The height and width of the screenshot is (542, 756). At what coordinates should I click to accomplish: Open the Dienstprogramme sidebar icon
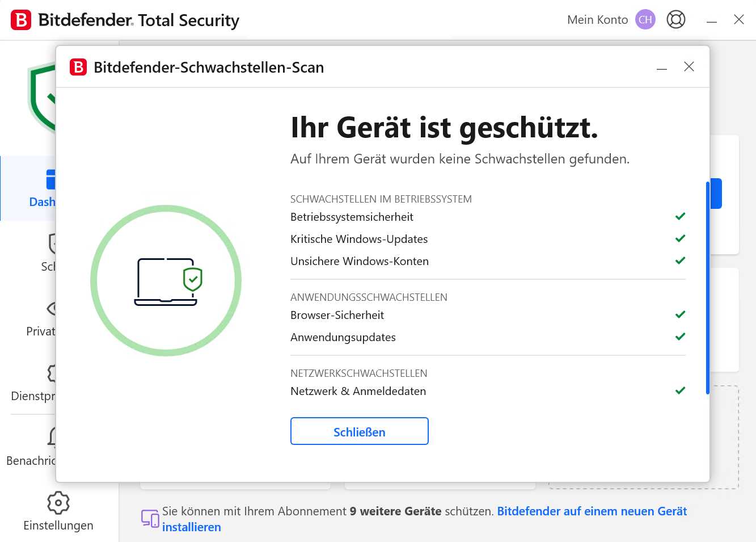[52, 372]
